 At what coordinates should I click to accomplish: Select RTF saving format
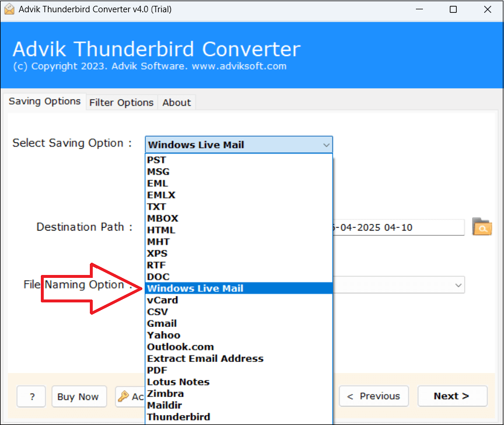coord(239,265)
